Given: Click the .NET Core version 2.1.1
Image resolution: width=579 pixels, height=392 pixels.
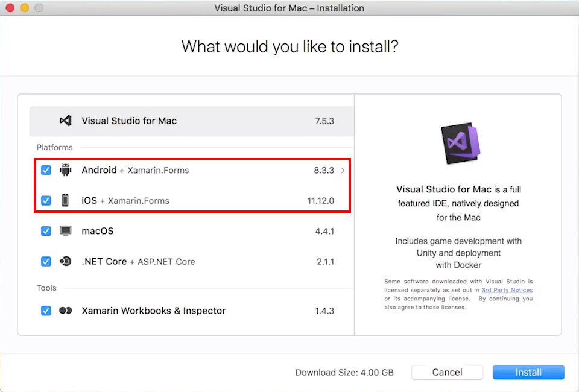Looking at the screenshot, I should [325, 261].
